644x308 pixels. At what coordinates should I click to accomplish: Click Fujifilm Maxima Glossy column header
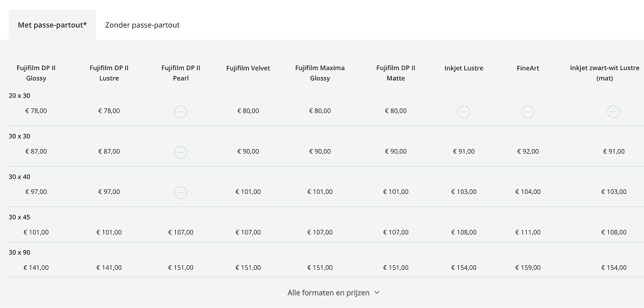[x=320, y=73]
